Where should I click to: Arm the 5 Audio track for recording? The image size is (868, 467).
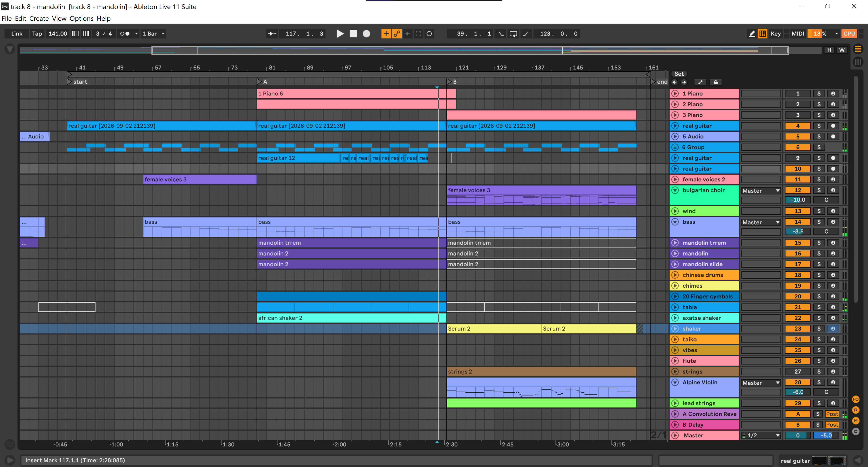(x=833, y=137)
